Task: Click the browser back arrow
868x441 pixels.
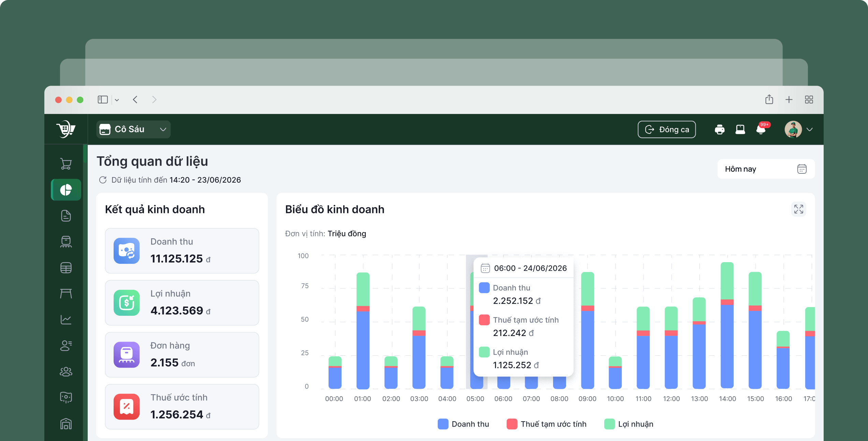Action: (135, 100)
